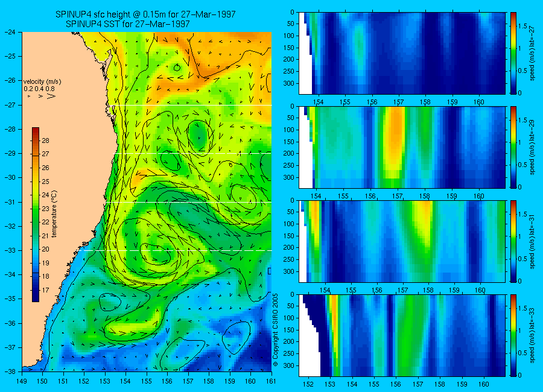Click the '-31' latitude tick on the SST map

(x=11, y=202)
